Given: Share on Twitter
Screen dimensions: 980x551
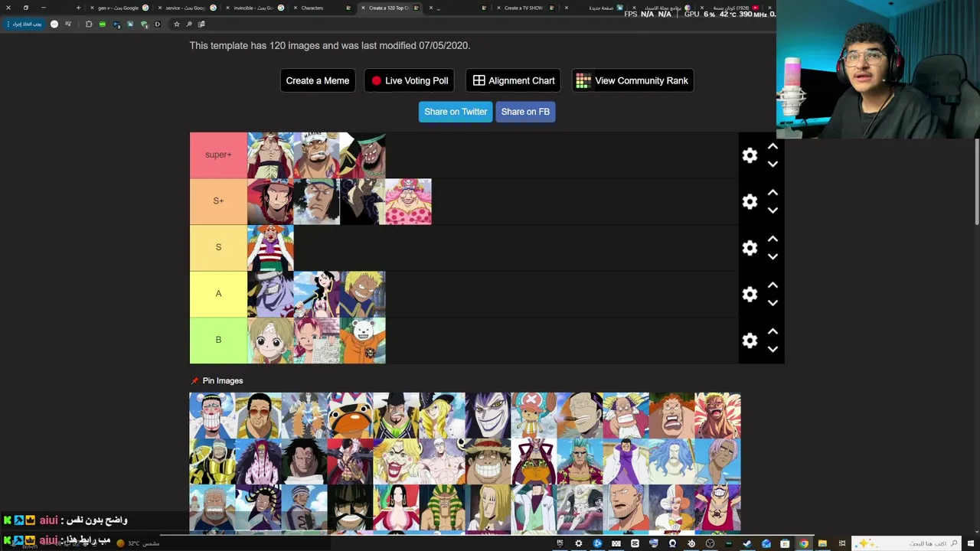Looking at the screenshot, I should tap(456, 112).
